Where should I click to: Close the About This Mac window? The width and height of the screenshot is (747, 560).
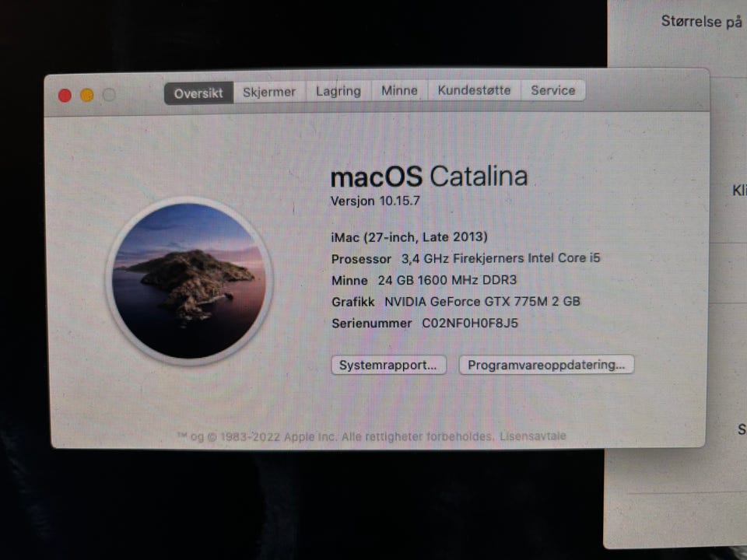tap(65, 96)
